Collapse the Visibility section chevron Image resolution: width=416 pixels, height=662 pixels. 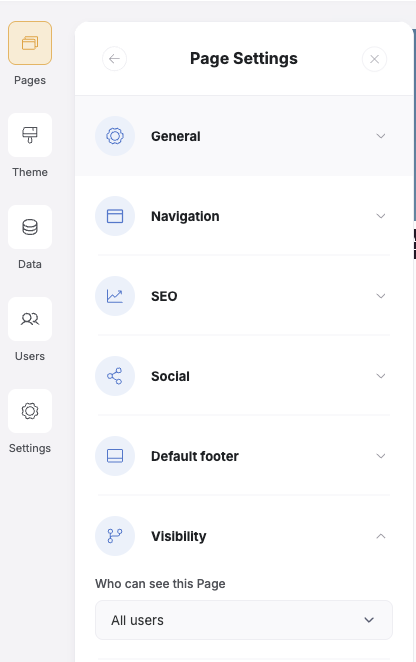tap(381, 536)
